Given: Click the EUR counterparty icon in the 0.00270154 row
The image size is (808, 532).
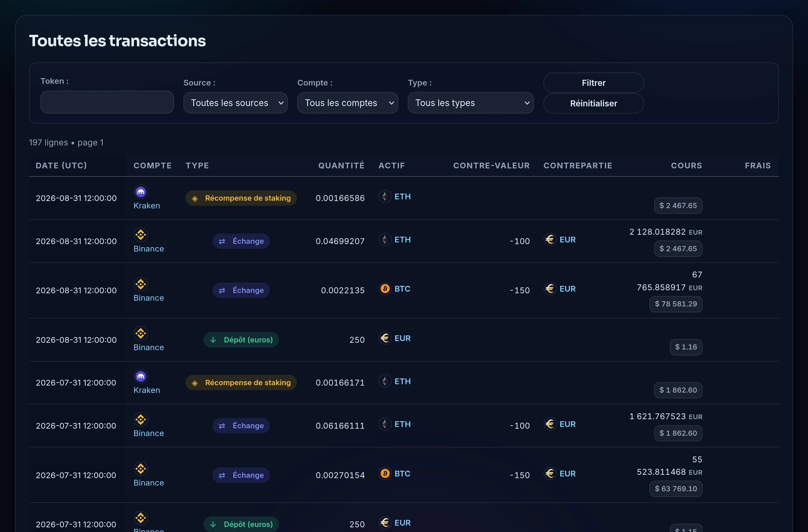Looking at the screenshot, I should click(x=550, y=473).
